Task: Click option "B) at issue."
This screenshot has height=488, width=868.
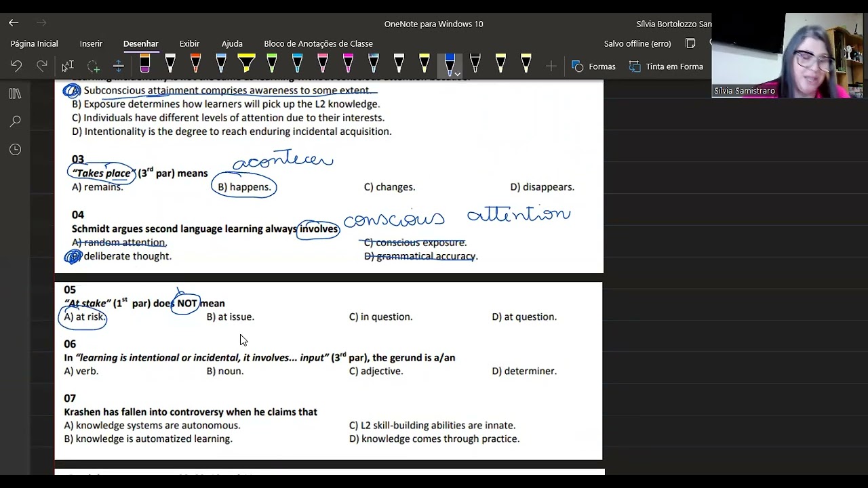Action: coord(231,317)
